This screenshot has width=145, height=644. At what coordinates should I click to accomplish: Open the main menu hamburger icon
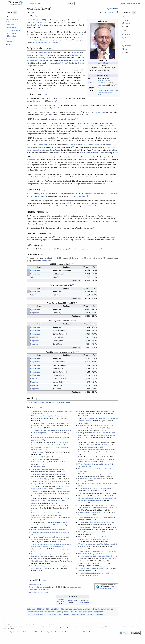tap(6, 3)
